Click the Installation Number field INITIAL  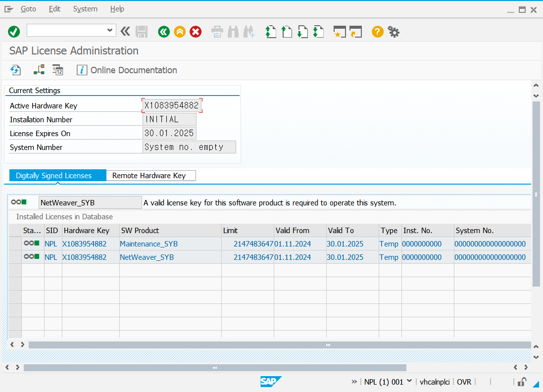pos(169,119)
